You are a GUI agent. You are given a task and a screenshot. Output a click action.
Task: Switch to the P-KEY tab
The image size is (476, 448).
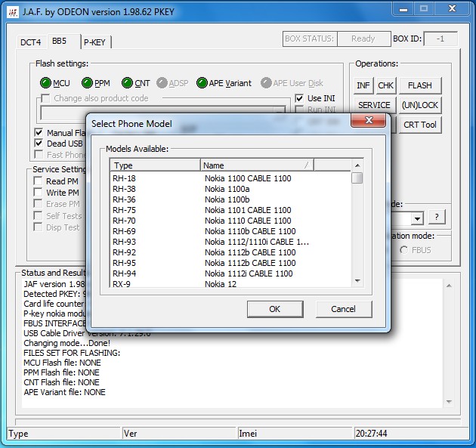94,42
